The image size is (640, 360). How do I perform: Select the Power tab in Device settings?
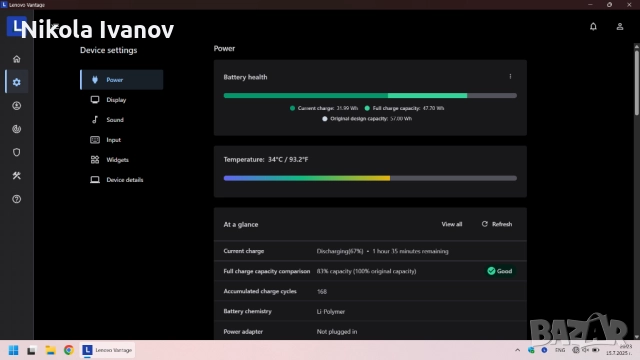click(x=122, y=80)
